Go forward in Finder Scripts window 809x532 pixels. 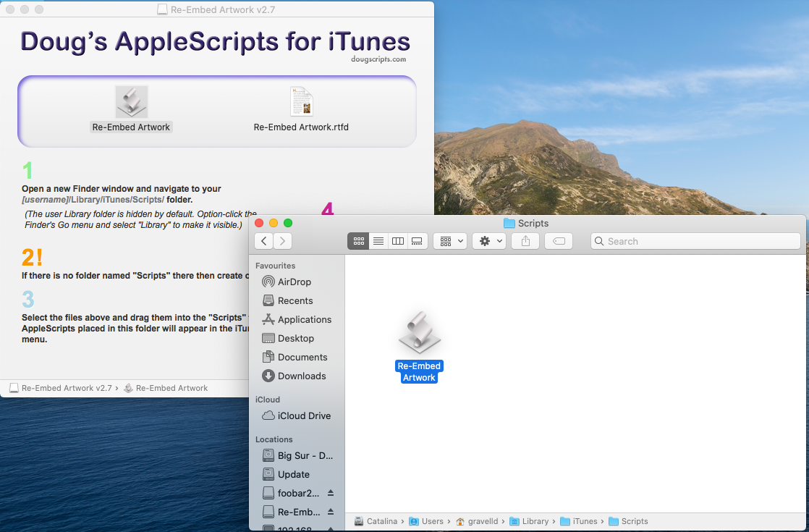tap(283, 241)
